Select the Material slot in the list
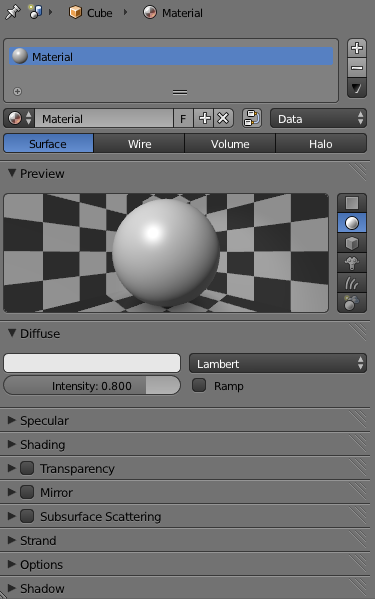The image size is (375, 599). (x=171, y=56)
